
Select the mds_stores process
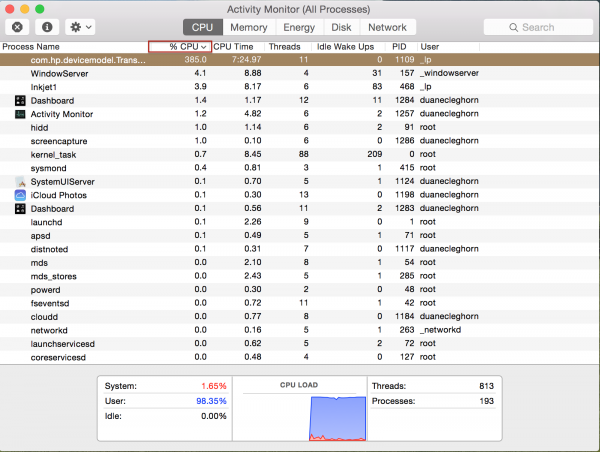click(x=54, y=276)
